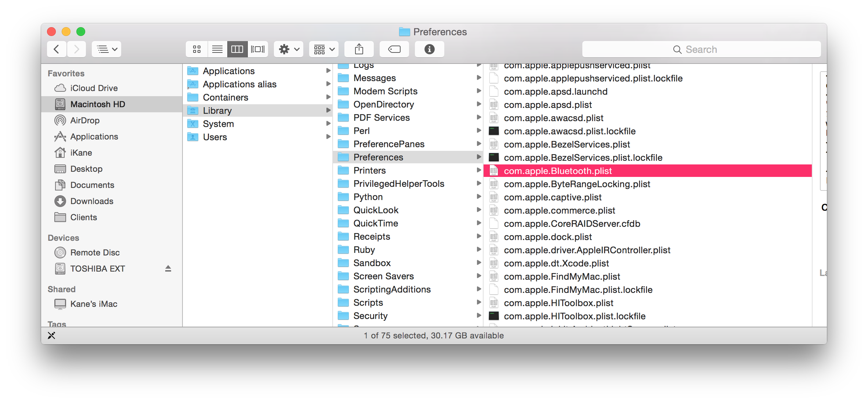Viewport: 868px width, 403px height.
Task: Click the Share button icon in toolbar
Action: point(359,49)
